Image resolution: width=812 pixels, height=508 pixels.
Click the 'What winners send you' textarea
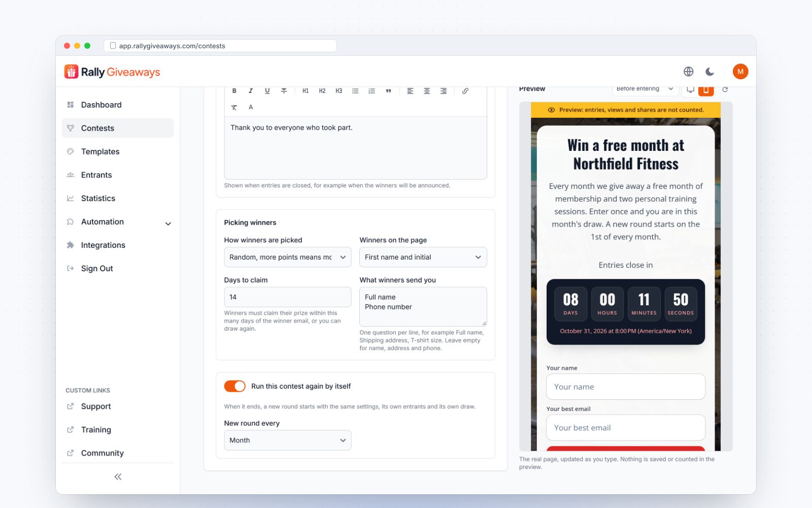[x=423, y=307]
